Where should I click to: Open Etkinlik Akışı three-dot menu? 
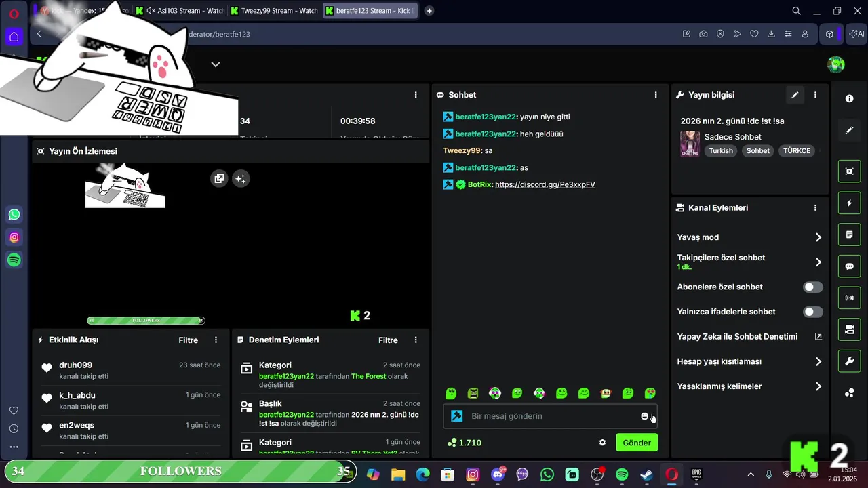[216, 340]
